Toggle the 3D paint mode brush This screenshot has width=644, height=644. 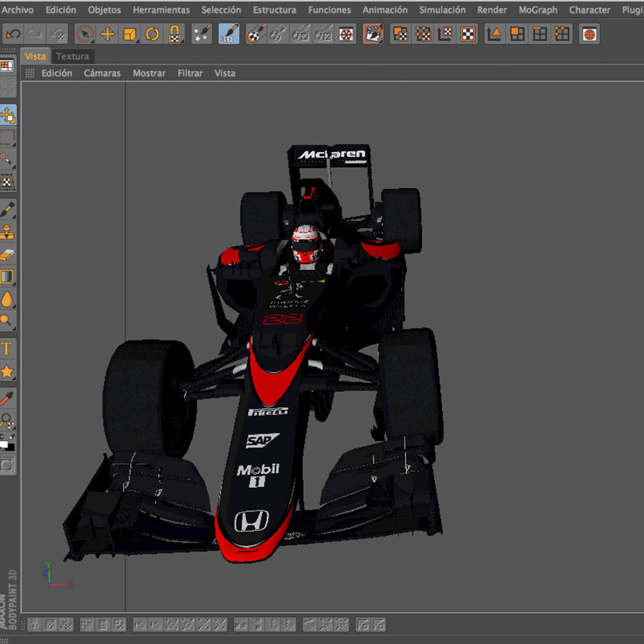click(x=229, y=35)
